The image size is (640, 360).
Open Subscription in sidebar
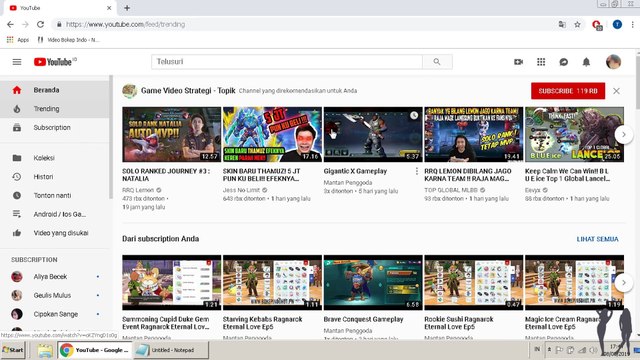[54, 127]
